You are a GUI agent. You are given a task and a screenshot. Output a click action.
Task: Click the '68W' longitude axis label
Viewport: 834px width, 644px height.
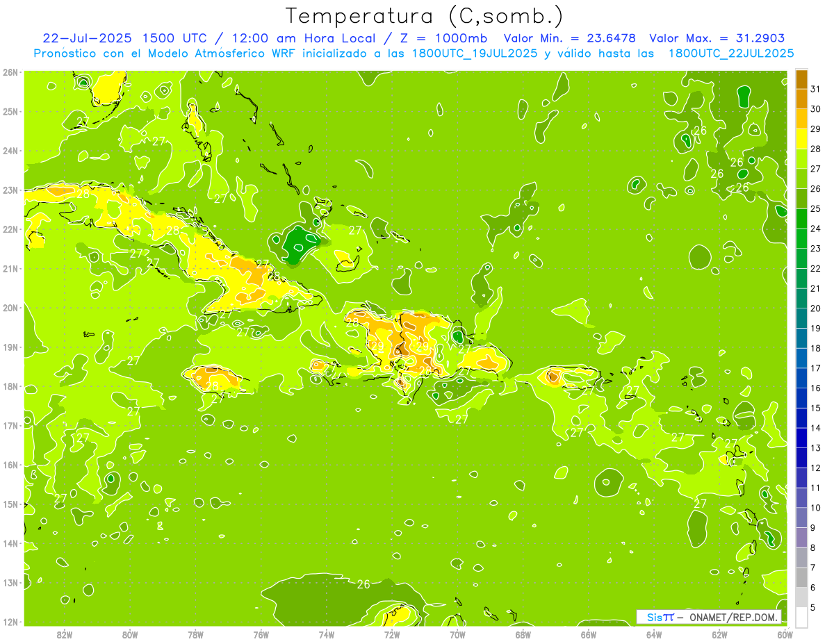click(x=523, y=634)
